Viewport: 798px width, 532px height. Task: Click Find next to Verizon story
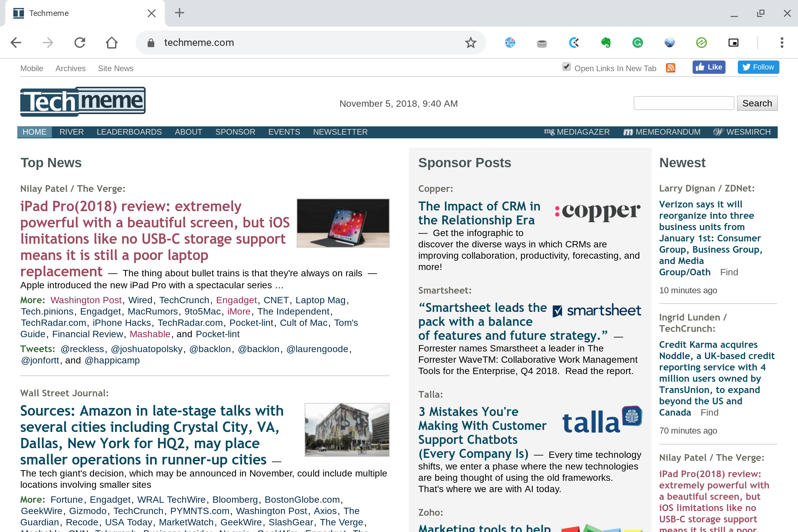(729, 272)
